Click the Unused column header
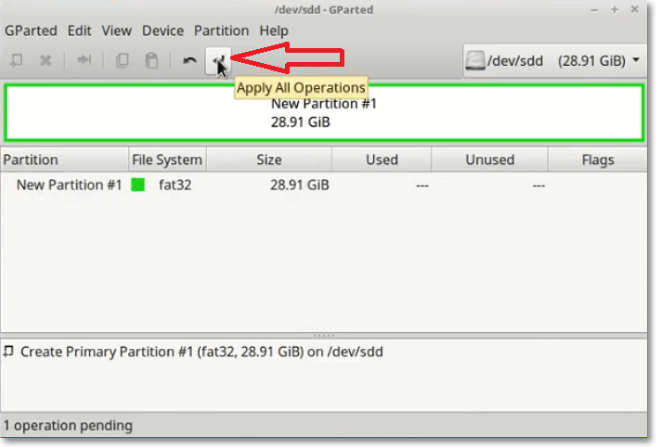Image resolution: width=656 pixels, height=447 pixels. pyautogui.click(x=489, y=159)
